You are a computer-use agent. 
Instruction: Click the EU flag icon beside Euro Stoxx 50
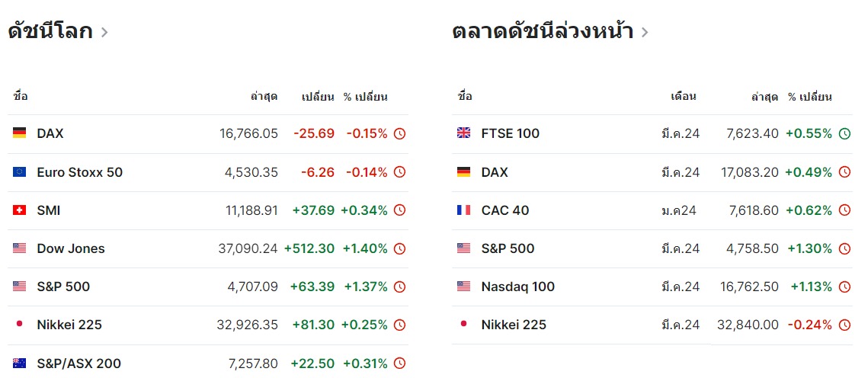click(x=19, y=172)
